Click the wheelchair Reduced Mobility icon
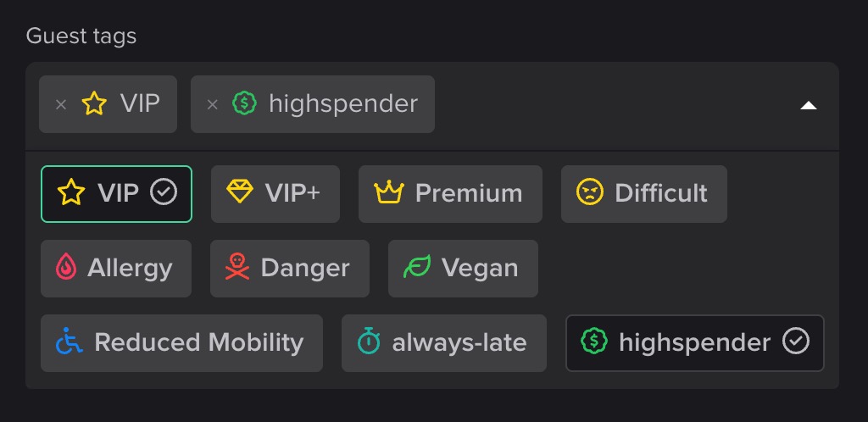 point(69,342)
